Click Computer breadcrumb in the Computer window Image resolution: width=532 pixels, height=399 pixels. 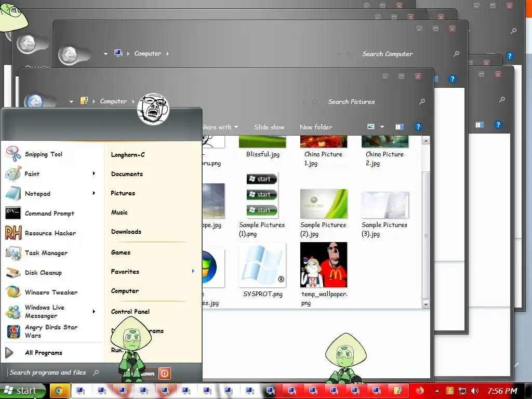click(148, 54)
